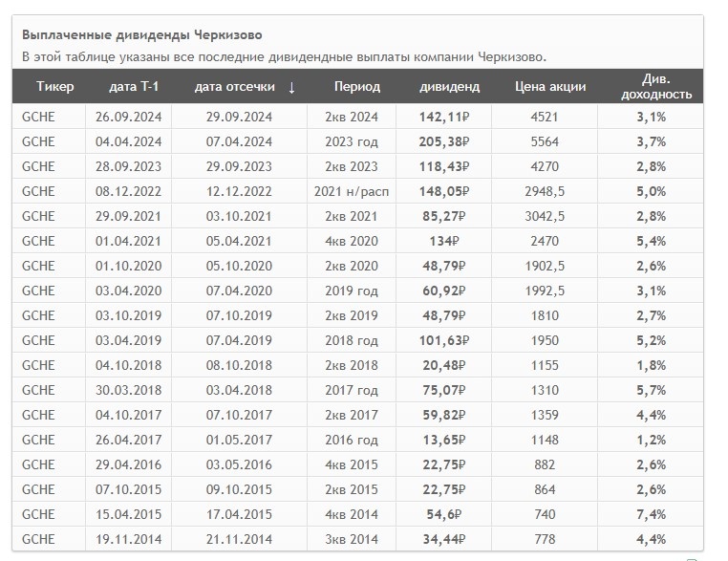This screenshot has height=561, width=728.
Task: Click cut-off date 09.10.2015
Action: (x=239, y=489)
